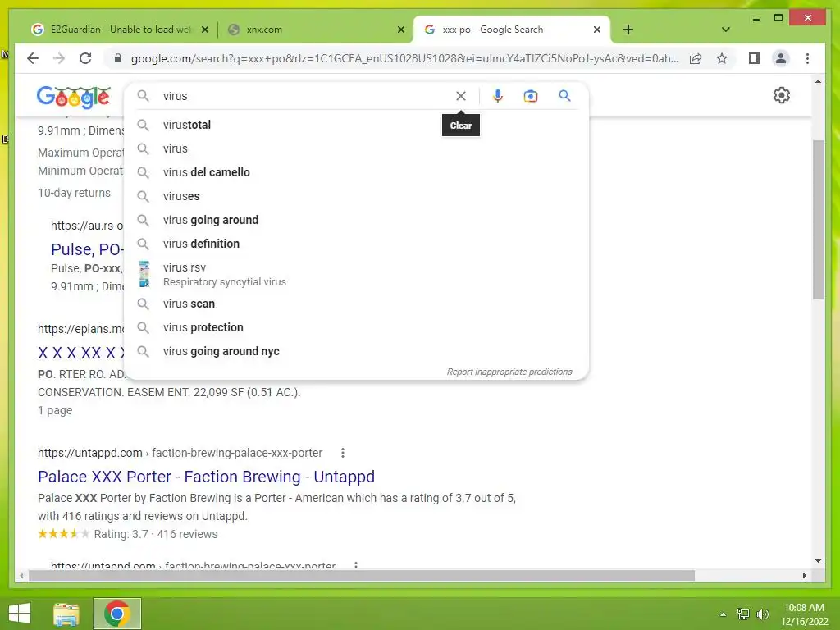Open the Windows Start menu
The width and height of the screenshot is (840, 630).
pyautogui.click(x=20, y=614)
